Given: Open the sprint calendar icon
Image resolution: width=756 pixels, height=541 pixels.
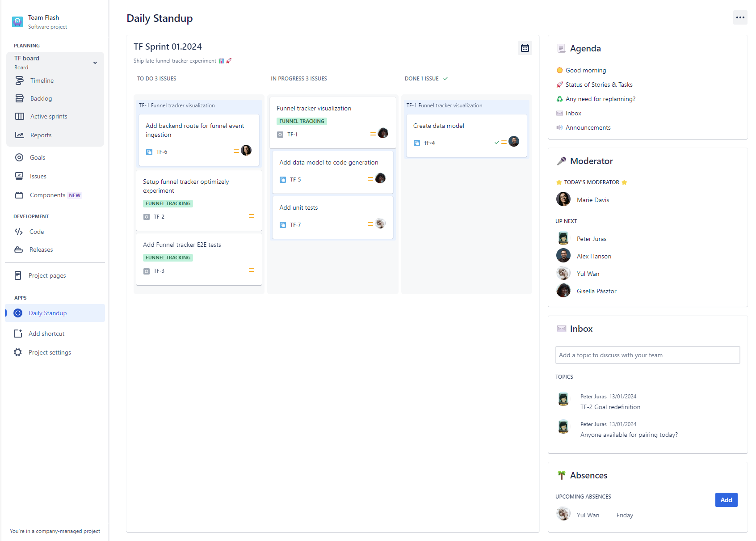Looking at the screenshot, I should pyautogui.click(x=525, y=48).
